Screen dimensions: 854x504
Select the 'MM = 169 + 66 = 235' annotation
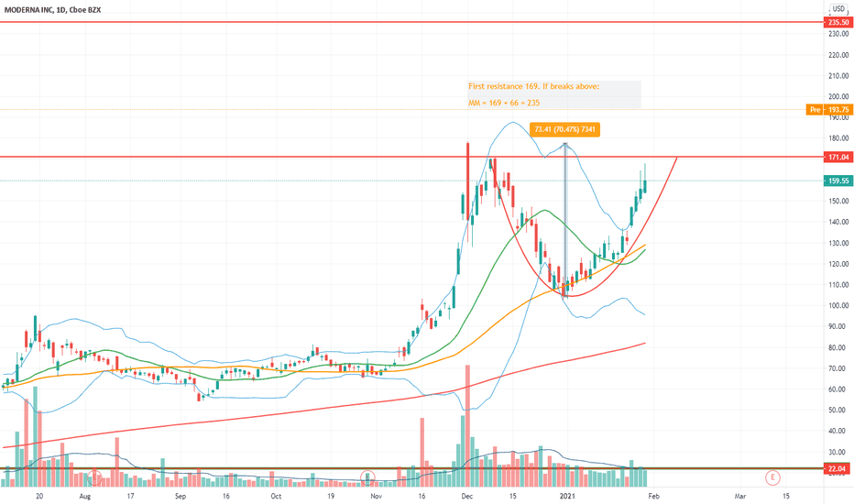[504, 103]
